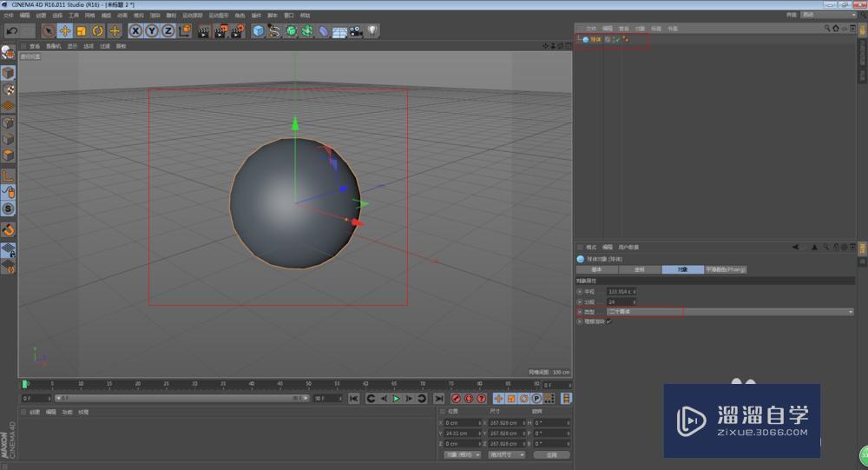Image resolution: width=868 pixels, height=470 pixels.
Task: Open the Size mode dropdown
Action: pos(507,455)
